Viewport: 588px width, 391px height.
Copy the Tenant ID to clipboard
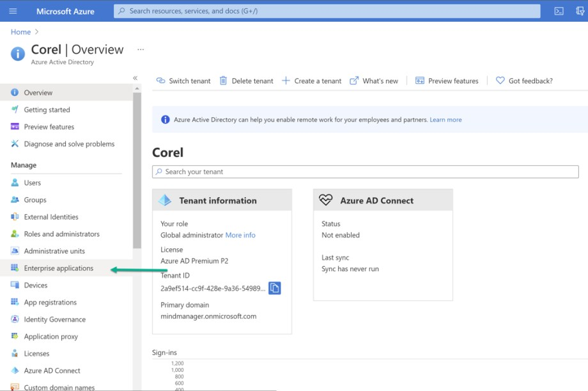[274, 288]
